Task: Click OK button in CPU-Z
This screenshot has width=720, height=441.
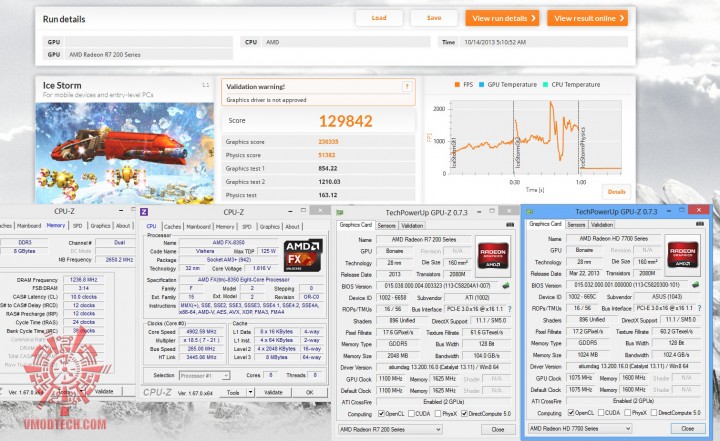Action: pos(309,392)
